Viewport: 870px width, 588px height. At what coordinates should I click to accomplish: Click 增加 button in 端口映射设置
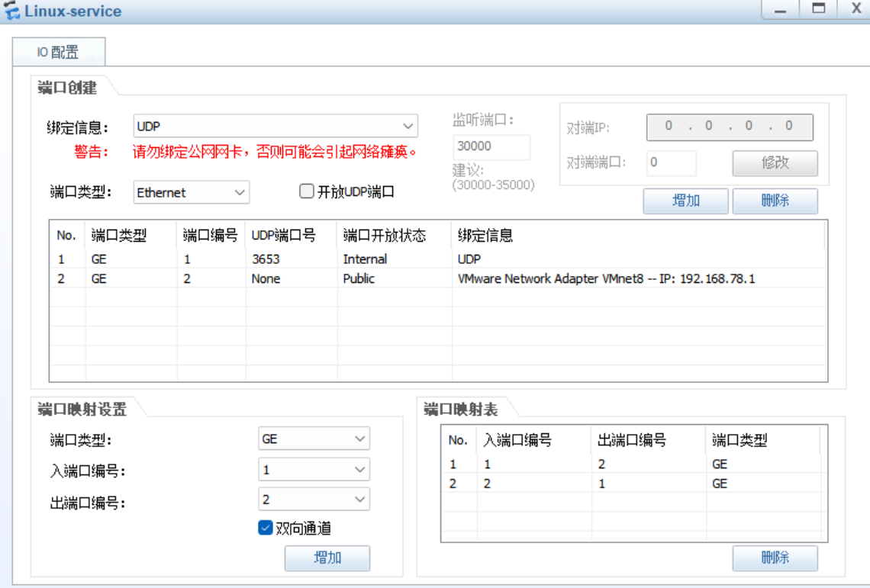327,557
